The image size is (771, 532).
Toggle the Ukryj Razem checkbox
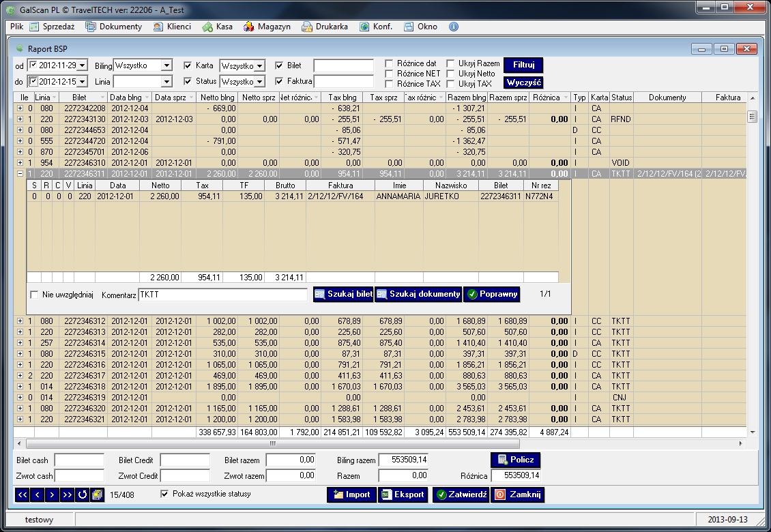point(450,63)
